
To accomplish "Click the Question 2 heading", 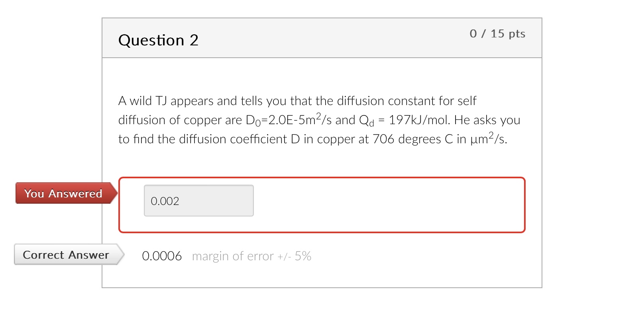I will pyautogui.click(x=158, y=40).
